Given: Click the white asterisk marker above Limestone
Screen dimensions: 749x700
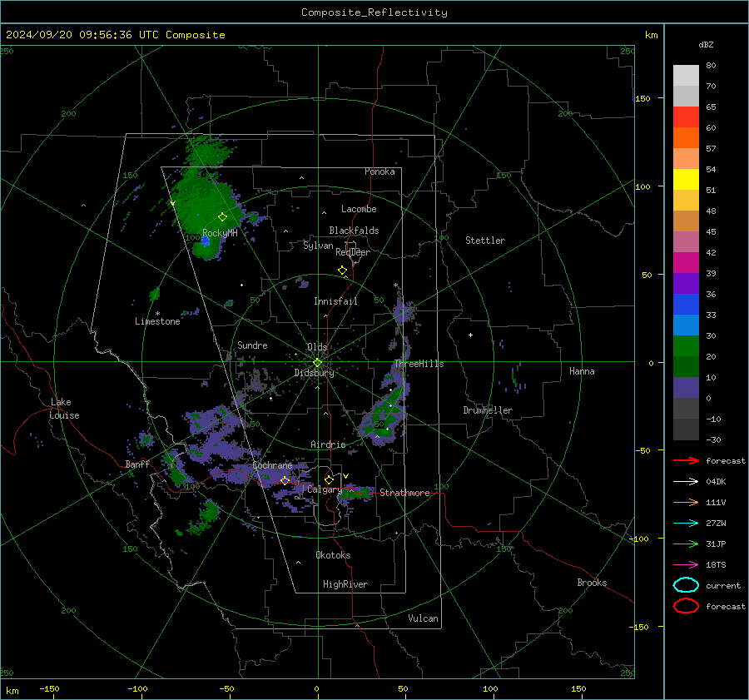Looking at the screenshot, I should (157, 314).
